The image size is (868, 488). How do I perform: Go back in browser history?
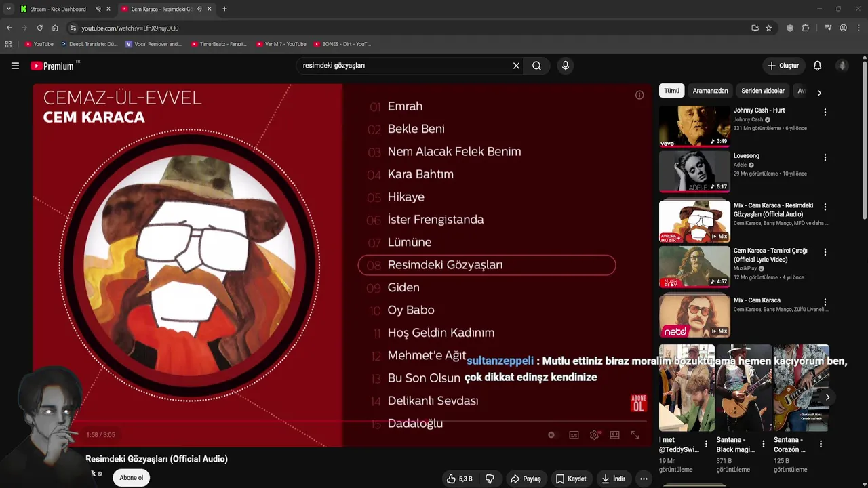(9, 28)
